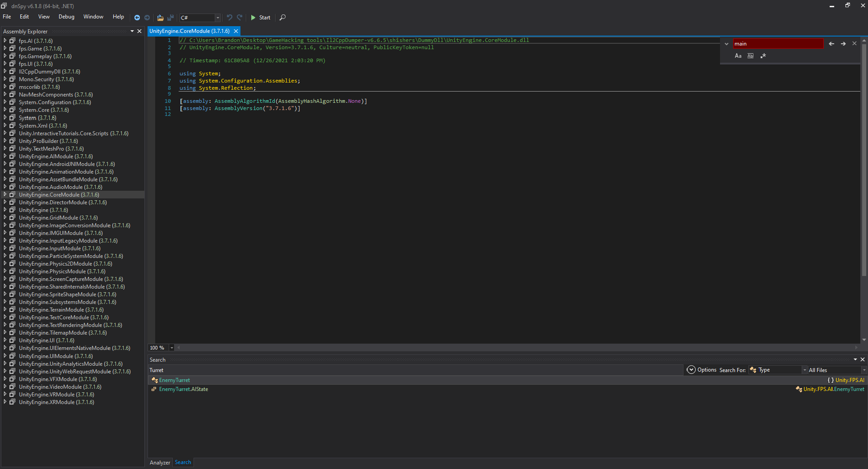868x469 pixels.
Task: Switch to the Analyzer tab
Action: pyautogui.click(x=160, y=462)
